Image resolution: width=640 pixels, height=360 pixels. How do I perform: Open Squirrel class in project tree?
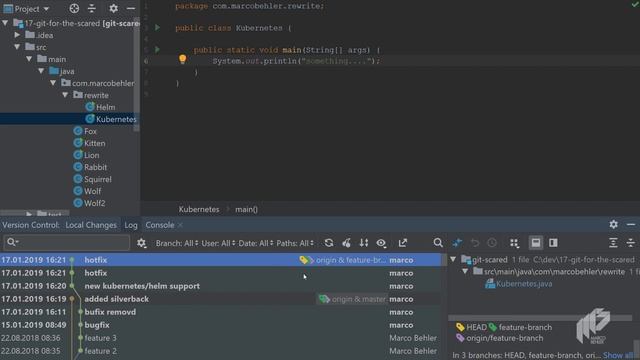(x=98, y=179)
